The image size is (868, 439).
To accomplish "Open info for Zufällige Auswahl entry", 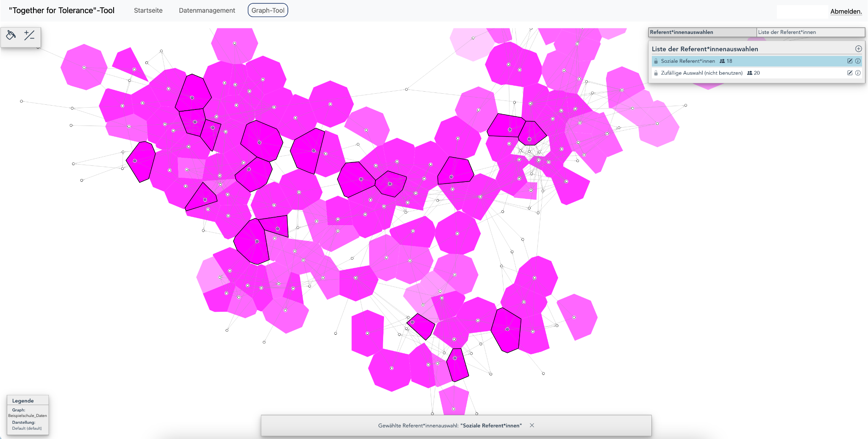I will (x=858, y=73).
